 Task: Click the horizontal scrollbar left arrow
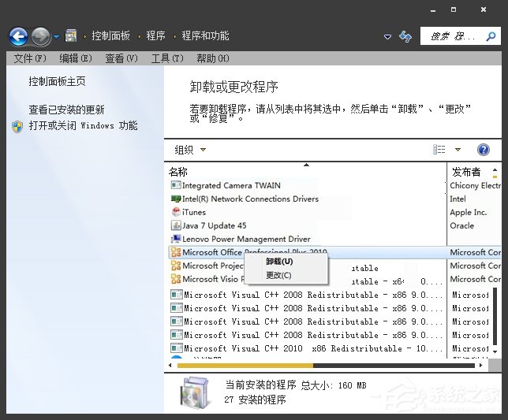[x=170, y=366]
